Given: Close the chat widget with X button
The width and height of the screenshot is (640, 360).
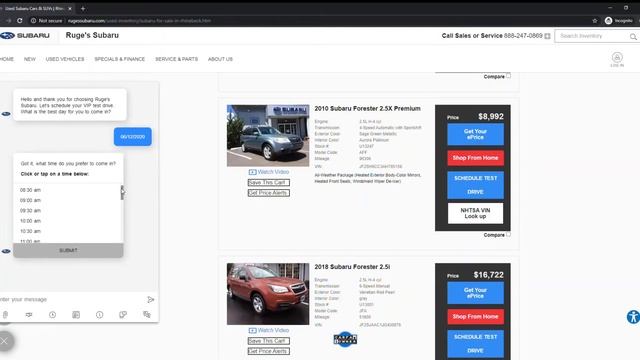Looking at the screenshot, I should point(4,341).
